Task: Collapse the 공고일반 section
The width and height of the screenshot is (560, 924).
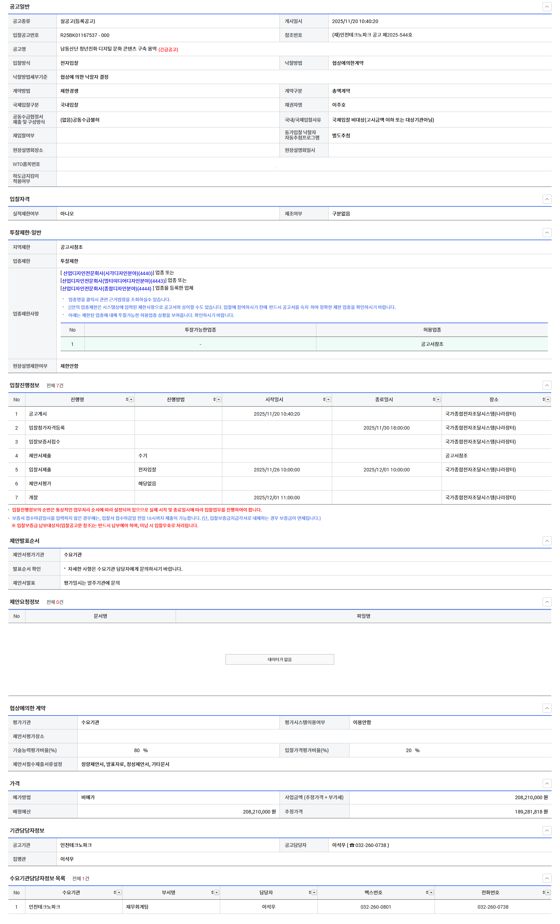Action: (546, 7)
